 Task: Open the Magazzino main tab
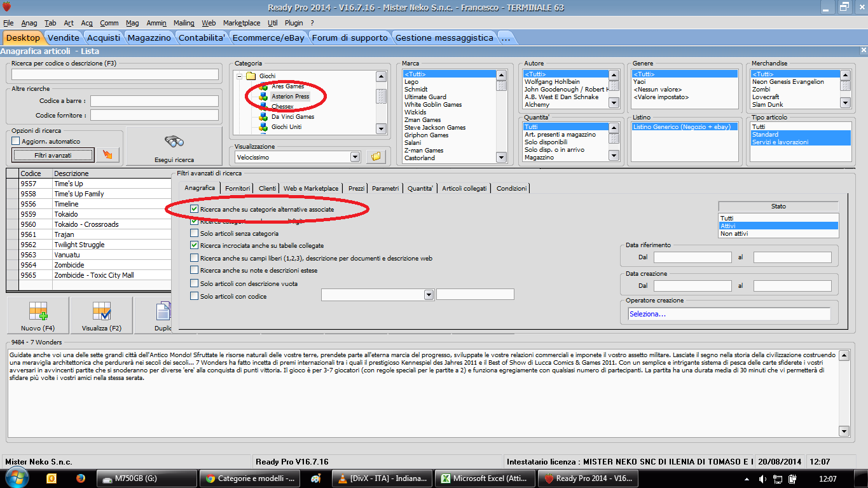149,38
